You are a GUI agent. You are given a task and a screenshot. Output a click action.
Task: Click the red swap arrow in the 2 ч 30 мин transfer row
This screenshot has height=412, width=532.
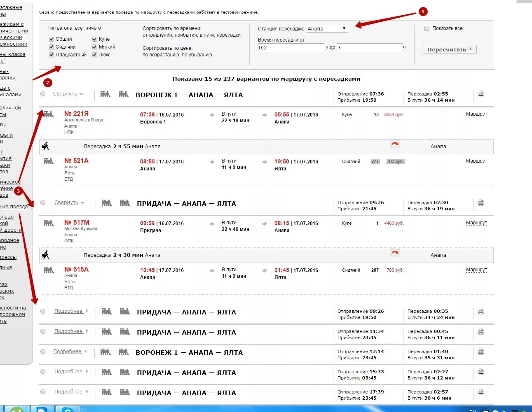pyautogui.click(x=395, y=253)
